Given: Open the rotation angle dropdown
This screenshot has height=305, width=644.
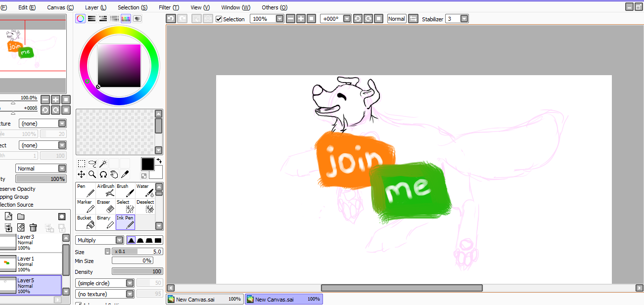Looking at the screenshot, I should tap(347, 19).
